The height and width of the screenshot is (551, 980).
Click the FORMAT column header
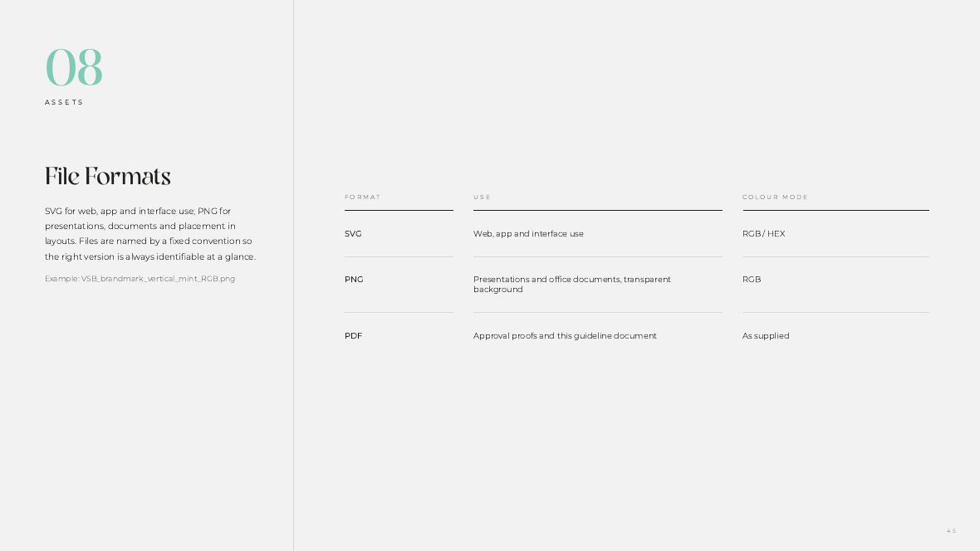click(x=362, y=197)
